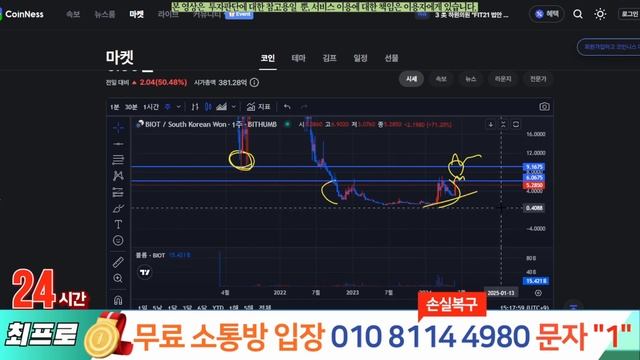Select the bars chart style icon
The height and width of the screenshot is (360, 640).
(195, 107)
